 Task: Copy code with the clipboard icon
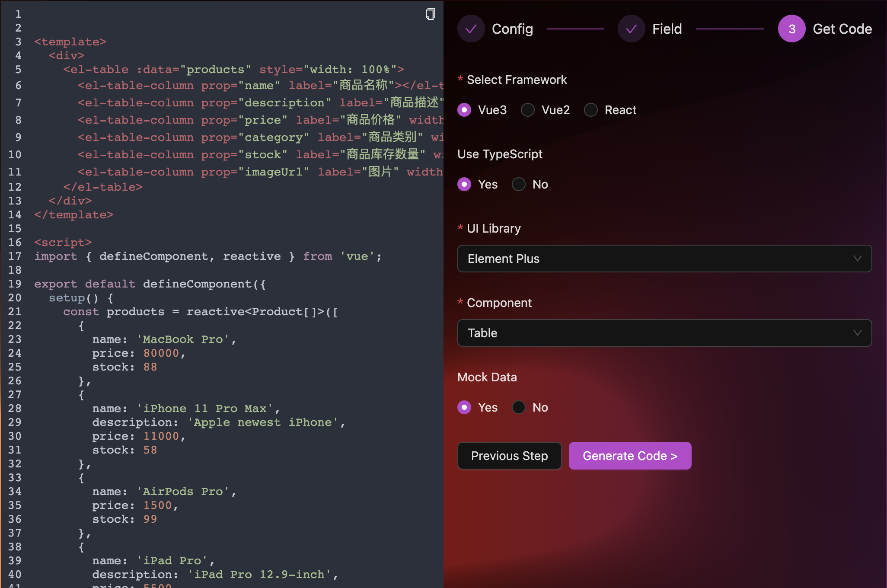click(430, 14)
